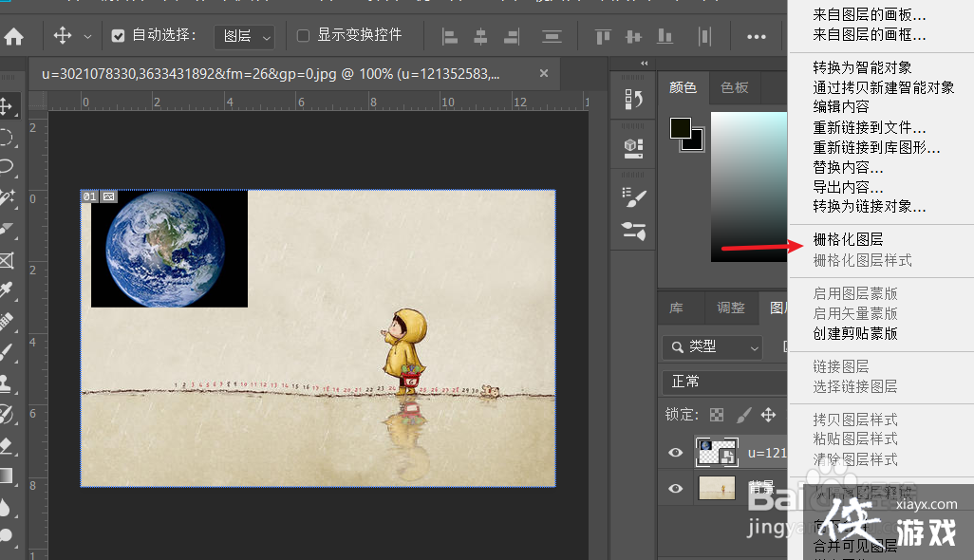Choose 来自图层的画板 menu item
Viewport: 974px width, 560px height.
tap(869, 15)
